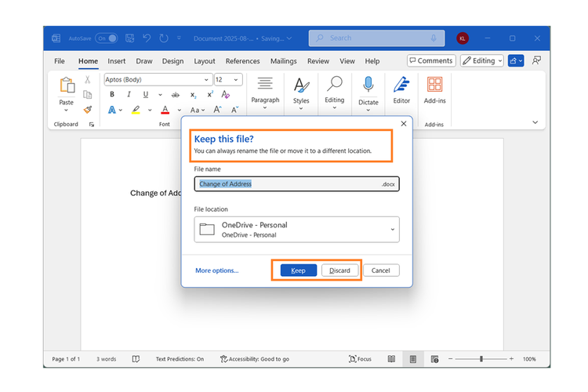Viewport: 588px width, 392px height.
Task: Click the Discard button
Action: tap(339, 270)
